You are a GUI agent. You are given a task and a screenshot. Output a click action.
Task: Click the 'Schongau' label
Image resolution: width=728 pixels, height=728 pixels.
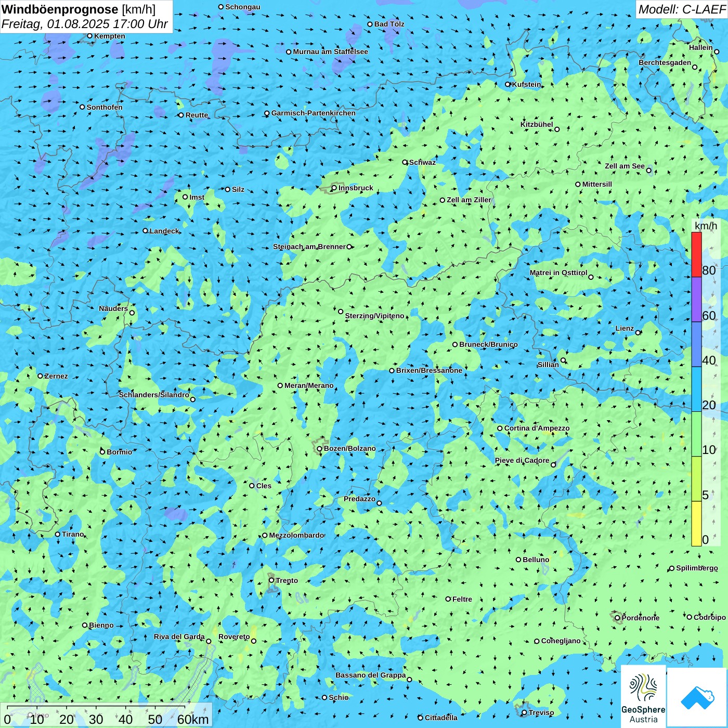click(243, 7)
